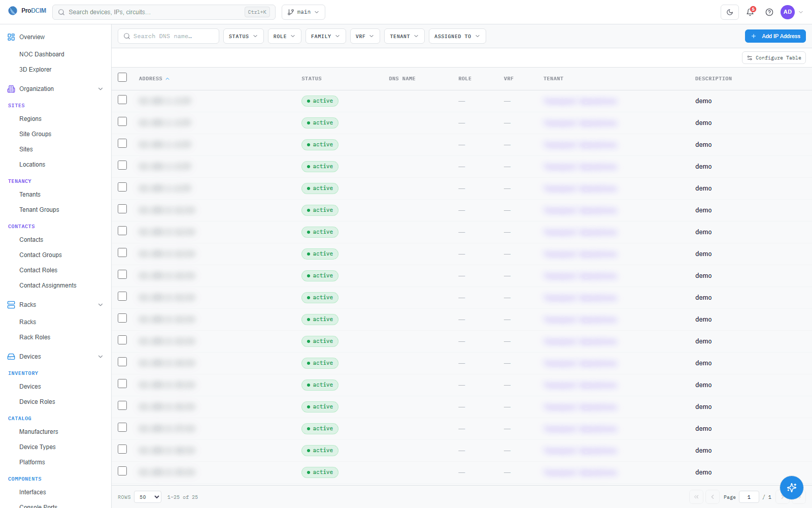
Task: Click the Configure Table button
Action: click(x=774, y=58)
